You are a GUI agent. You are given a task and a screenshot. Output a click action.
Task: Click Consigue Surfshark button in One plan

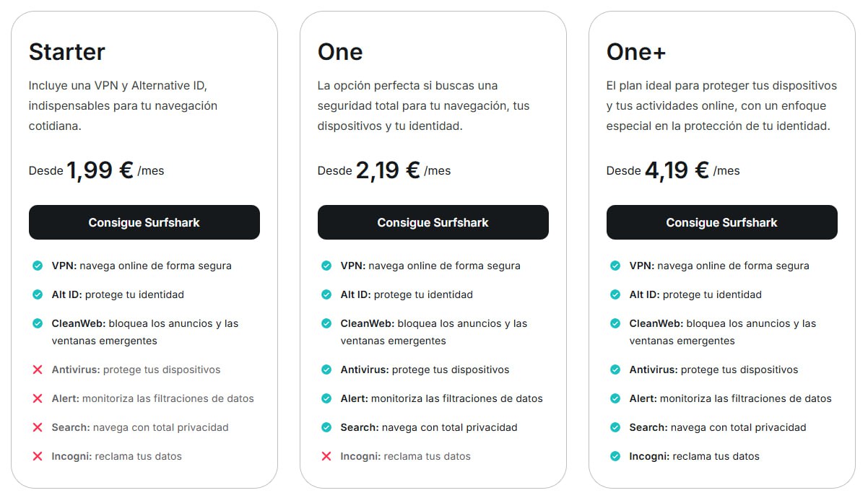433,222
